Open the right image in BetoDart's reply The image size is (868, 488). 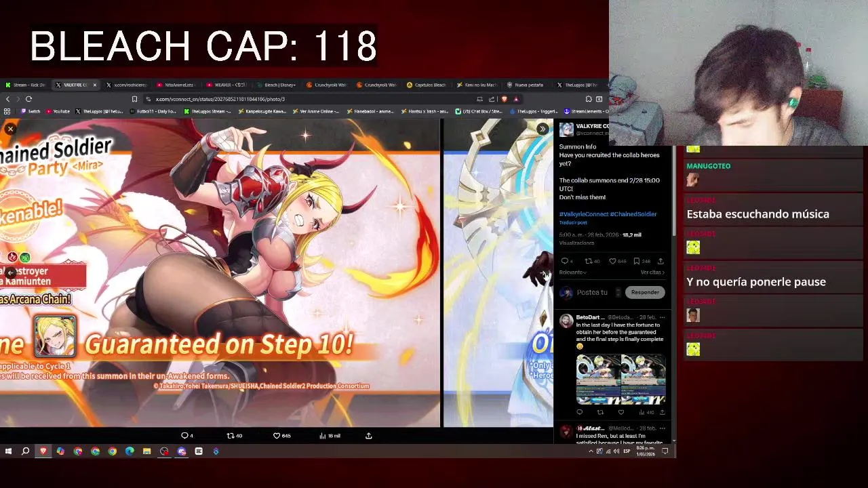point(644,380)
